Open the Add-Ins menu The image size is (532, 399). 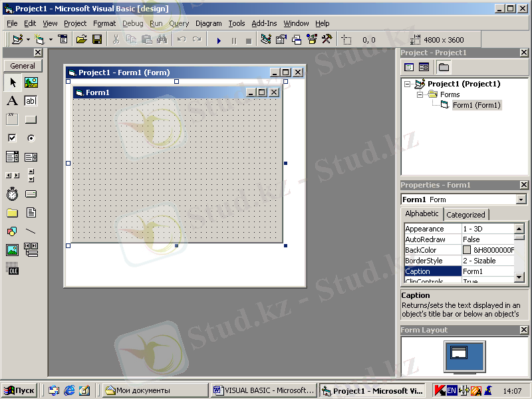[264, 23]
